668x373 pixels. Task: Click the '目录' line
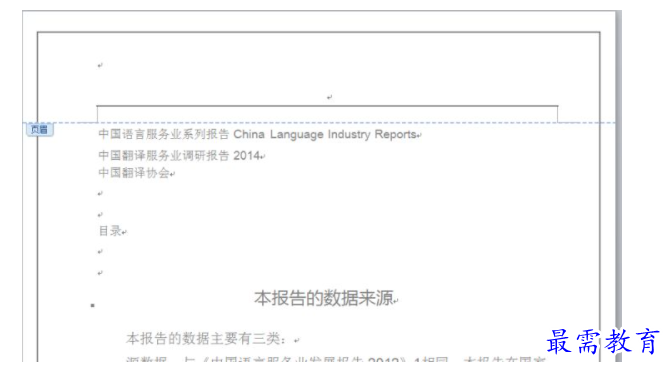(x=110, y=231)
